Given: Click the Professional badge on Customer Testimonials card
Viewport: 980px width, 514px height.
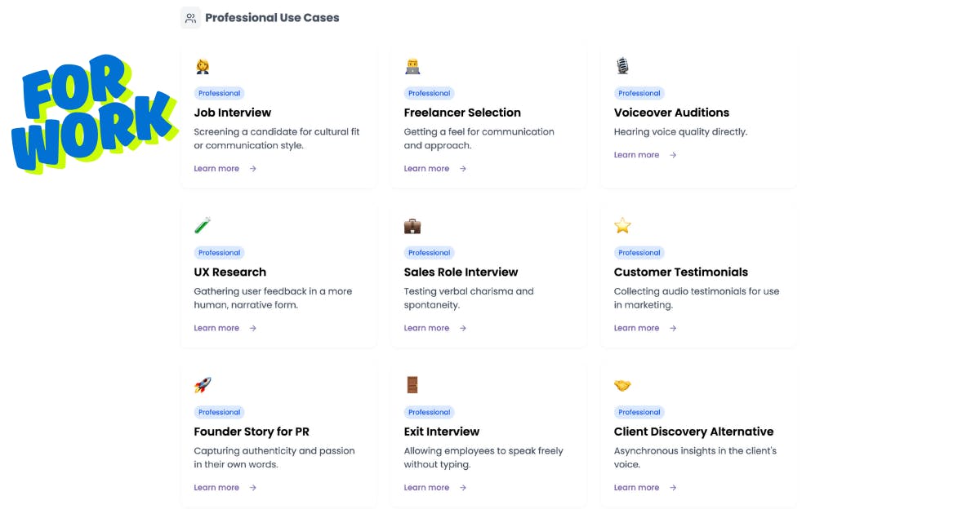Looking at the screenshot, I should [x=639, y=253].
